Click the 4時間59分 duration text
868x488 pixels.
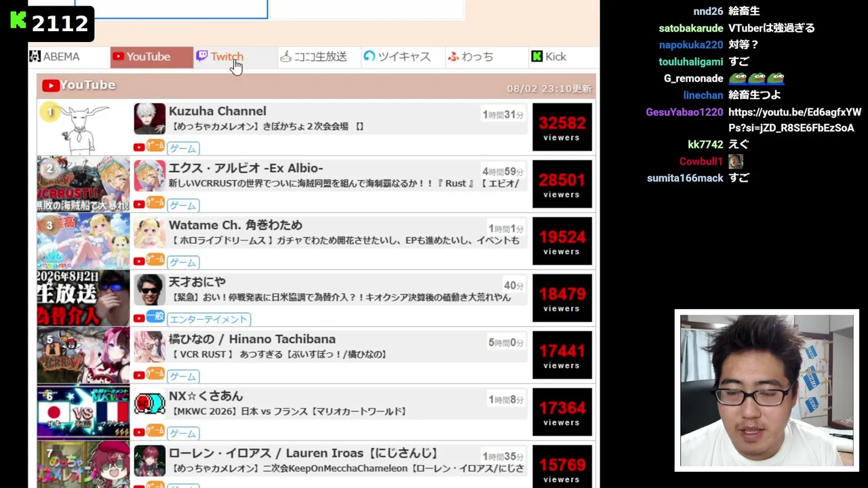(503, 172)
